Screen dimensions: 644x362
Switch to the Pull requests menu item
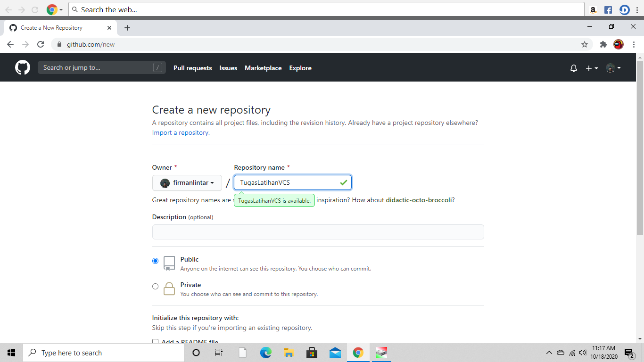click(x=192, y=68)
